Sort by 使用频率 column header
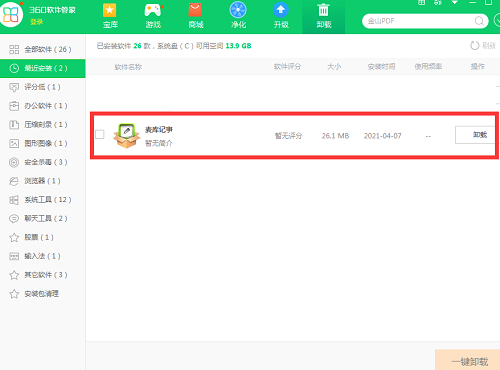 pos(428,67)
